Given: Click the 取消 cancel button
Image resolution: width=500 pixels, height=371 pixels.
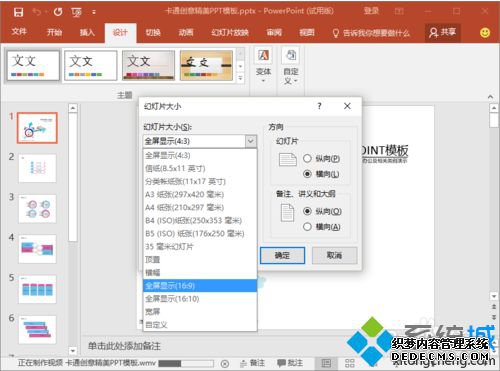Looking at the screenshot, I should [334, 255].
